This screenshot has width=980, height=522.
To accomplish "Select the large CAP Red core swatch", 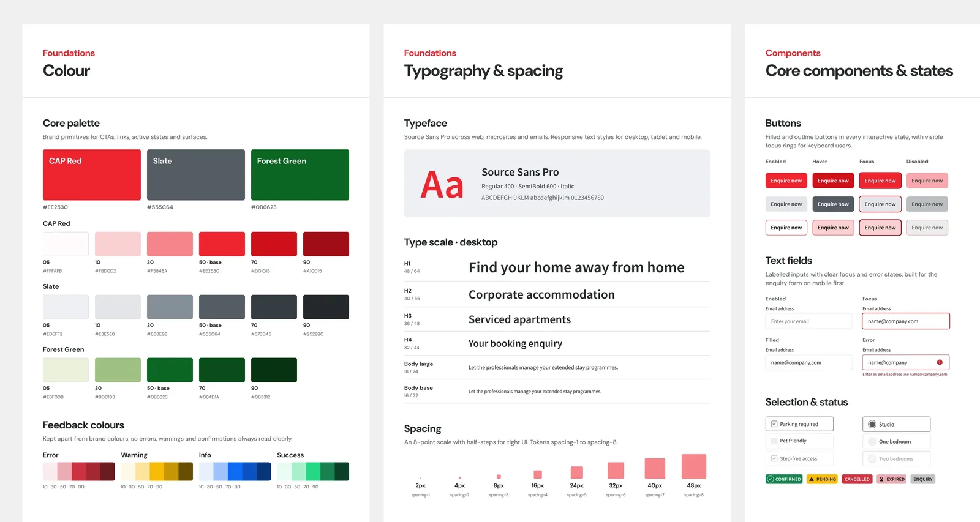I will click(92, 175).
